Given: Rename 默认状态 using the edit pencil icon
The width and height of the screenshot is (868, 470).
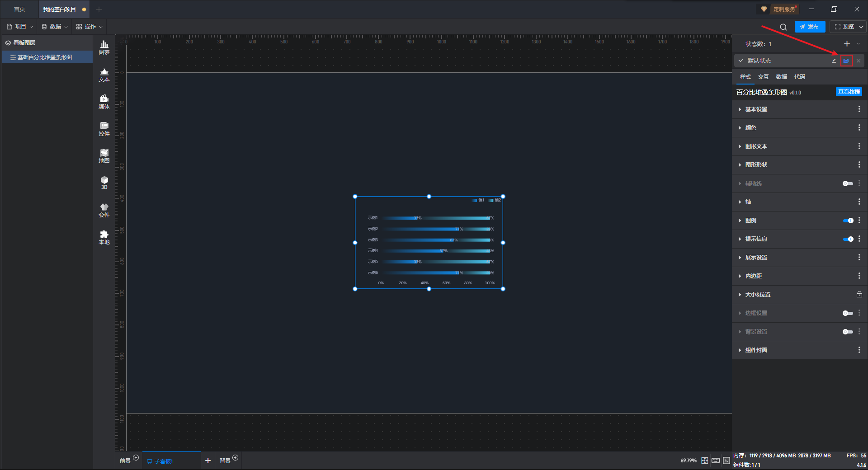Looking at the screenshot, I should click(834, 61).
